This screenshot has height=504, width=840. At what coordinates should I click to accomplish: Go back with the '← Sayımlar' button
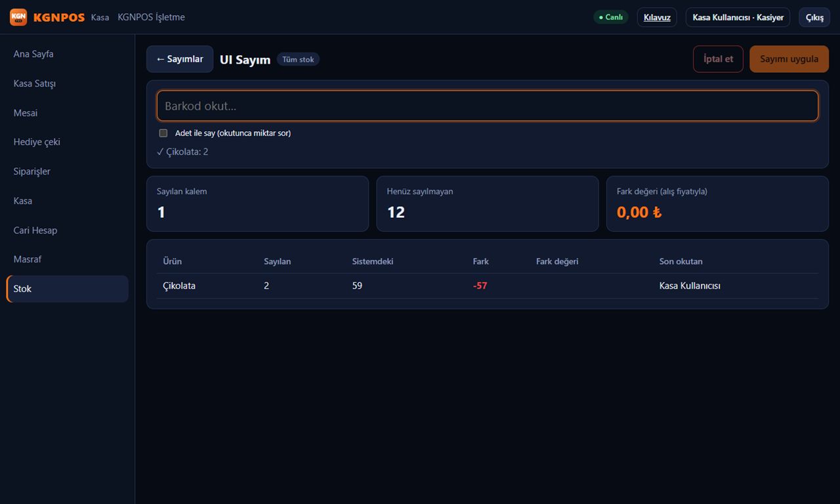click(180, 59)
